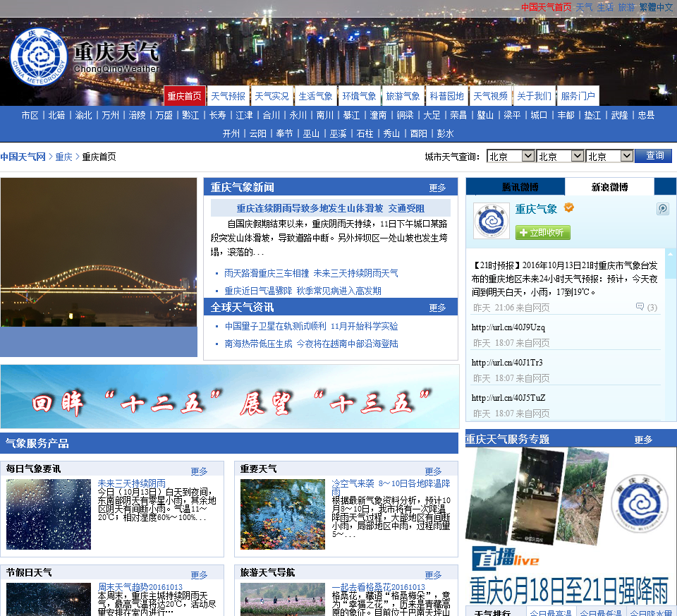677x616 pixels.
Task: Click 更多 in 节假日天气 section
Action: coord(199,575)
